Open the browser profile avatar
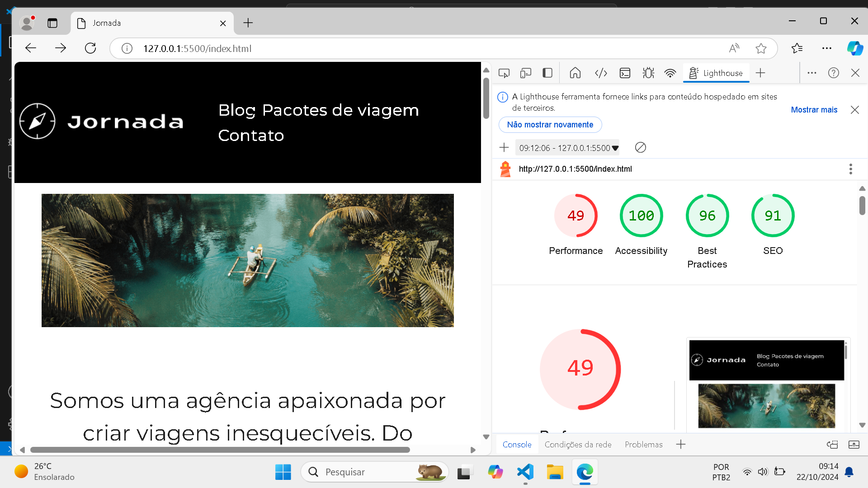The height and width of the screenshot is (488, 868). pos(28,23)
